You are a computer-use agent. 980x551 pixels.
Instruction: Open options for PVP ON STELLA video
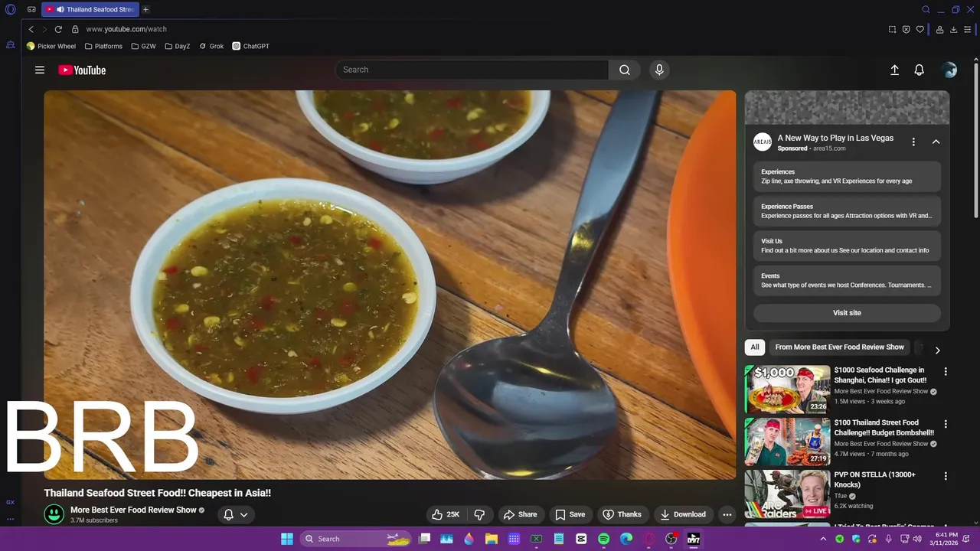click(946, 476)
